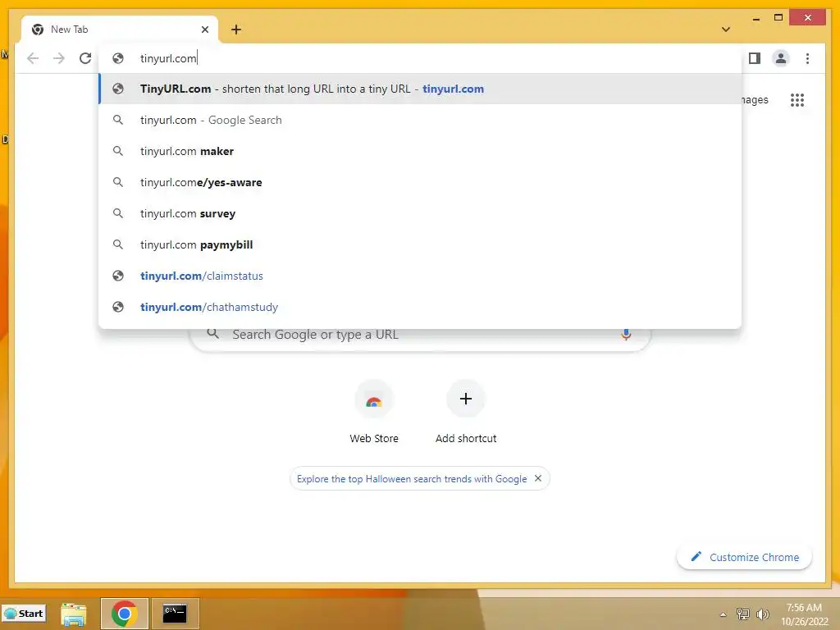
Task: Open the side panel icon in toolbar
Action: pos(755,58)
